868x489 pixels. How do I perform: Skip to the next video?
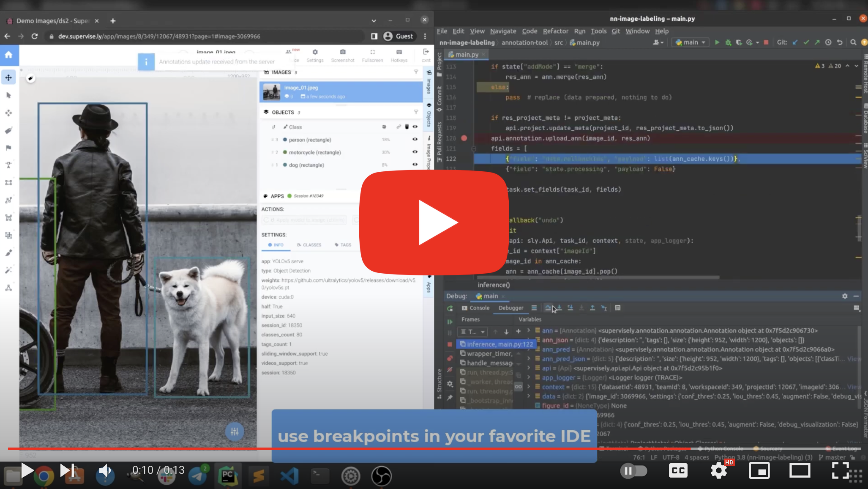click(x=67, y=470)
